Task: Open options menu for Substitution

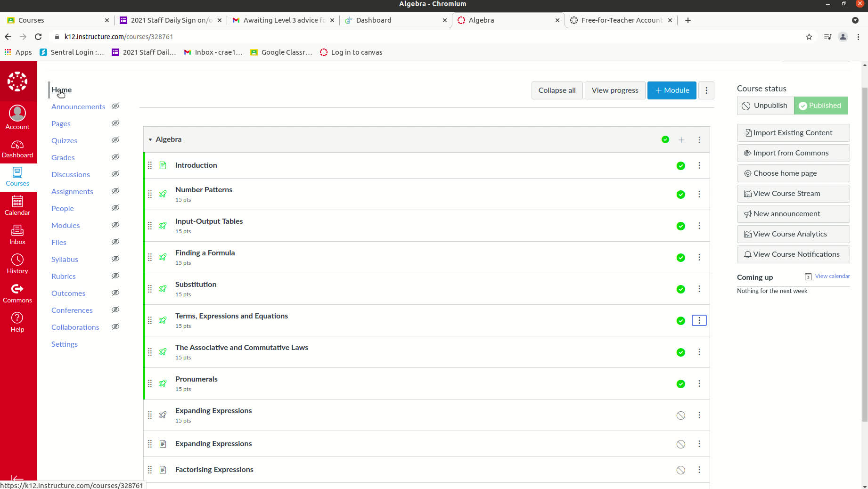Action: tap(699, 289)
